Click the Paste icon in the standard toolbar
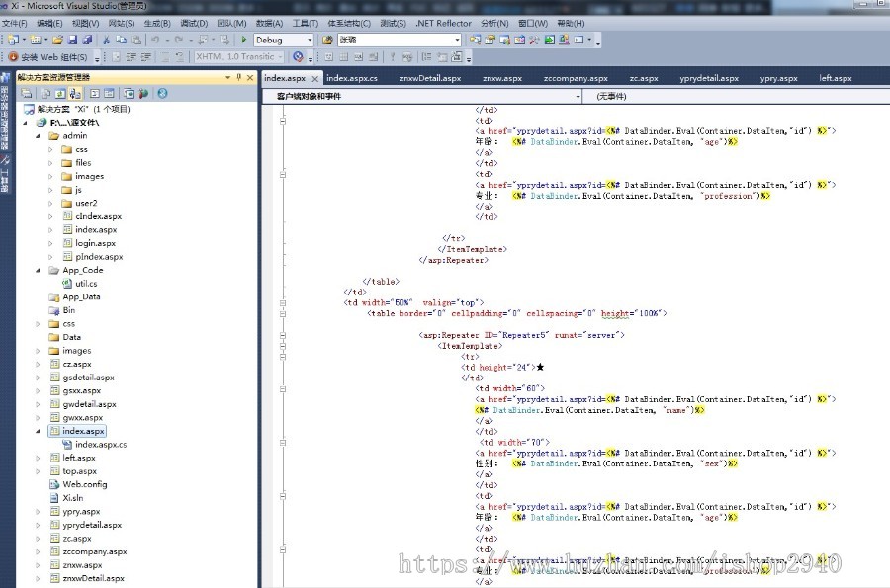 click(136, 40)
